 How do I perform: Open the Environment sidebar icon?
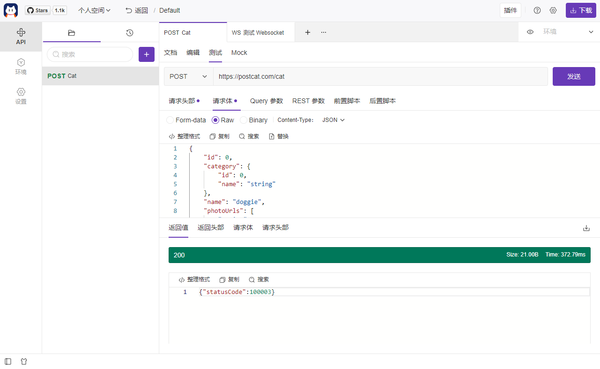pyautogui.click(x=21, y=66)
